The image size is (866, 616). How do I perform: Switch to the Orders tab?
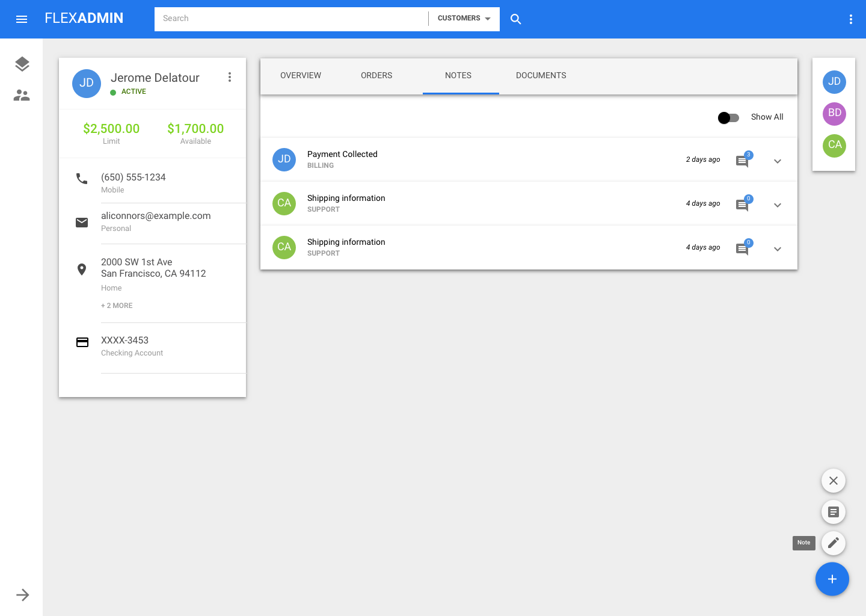click(x=376, y=76)
